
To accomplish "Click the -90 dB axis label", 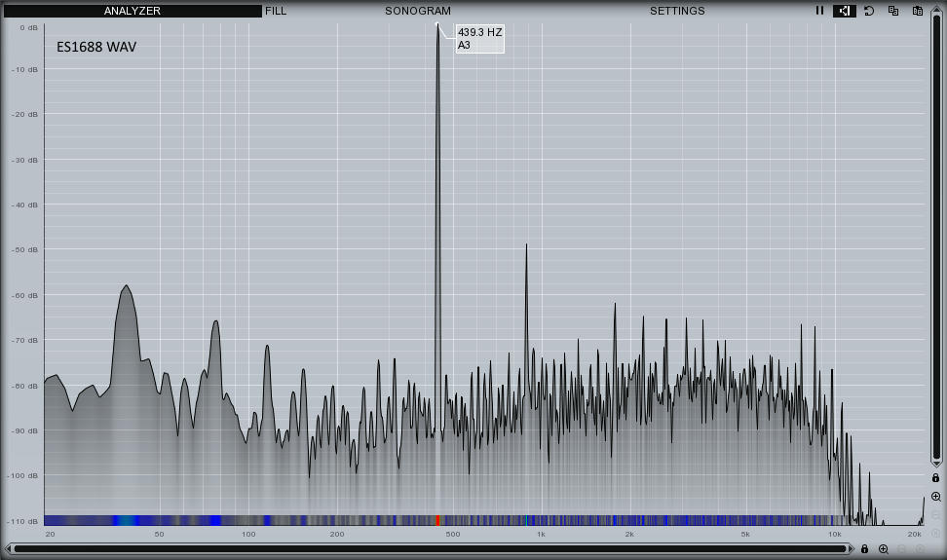I will tap(24, 430).
